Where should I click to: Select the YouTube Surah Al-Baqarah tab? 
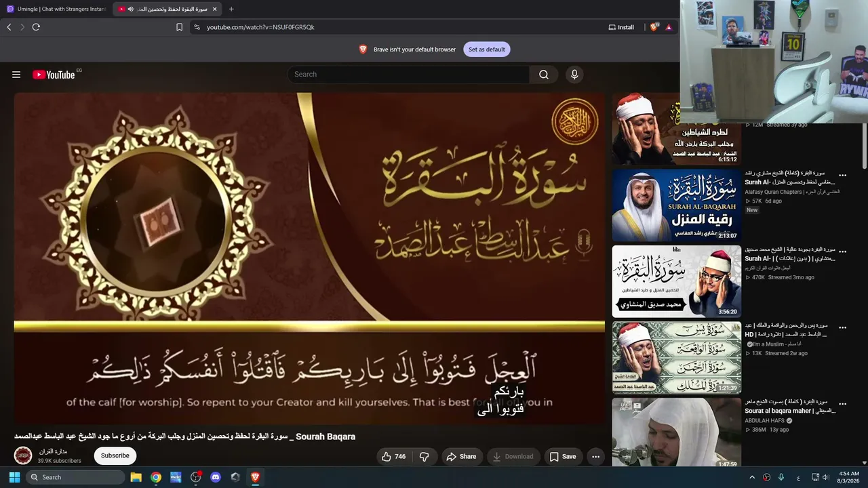168,9
